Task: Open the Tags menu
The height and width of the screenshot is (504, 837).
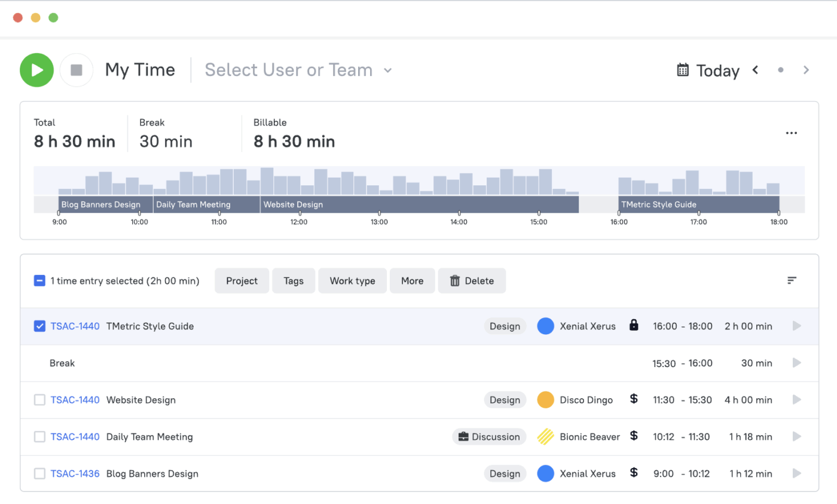Action: click(294, 281)
